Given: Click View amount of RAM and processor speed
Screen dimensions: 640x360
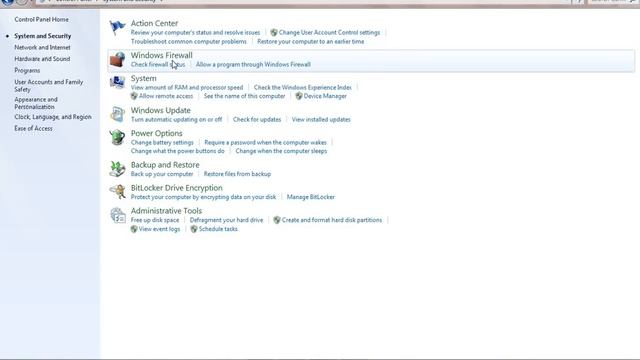Looking at the screenshot, I should [187, 87].
